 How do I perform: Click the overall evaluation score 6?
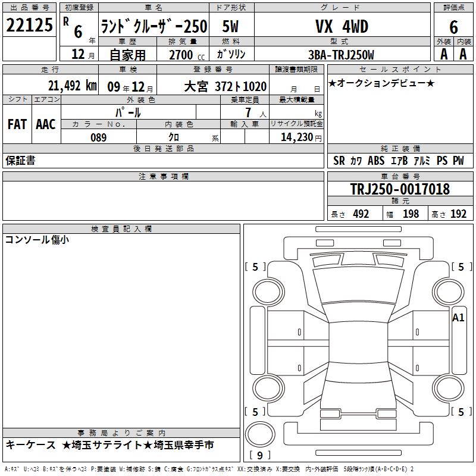point(453,27)
